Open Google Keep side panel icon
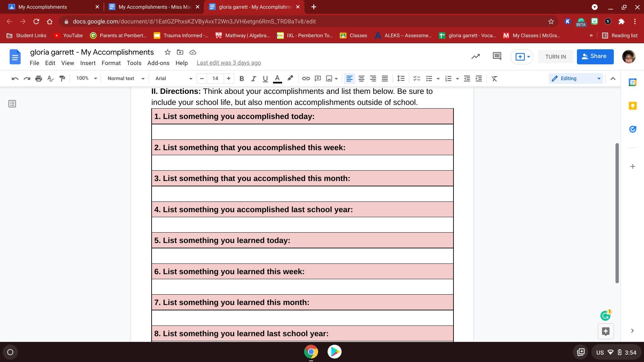The image size is (644, 362). click(x=633, y=106)
